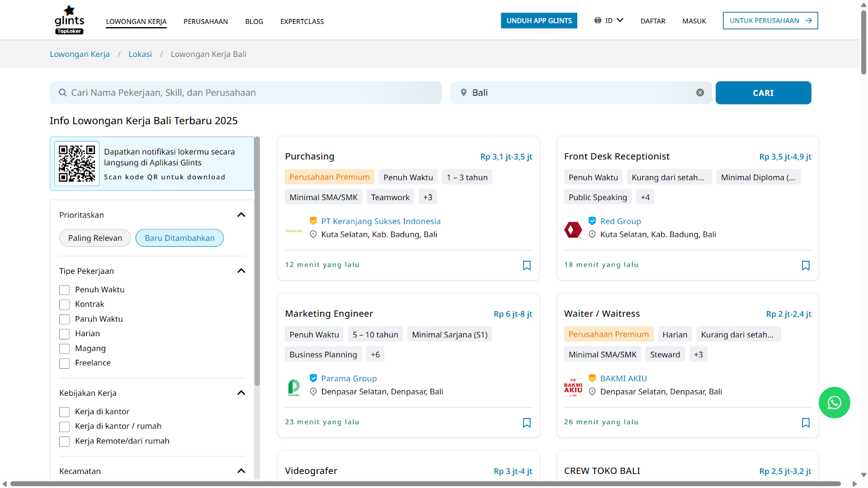Sort by Paling Relevan
The image size is (868, 488).
(95, 238)
